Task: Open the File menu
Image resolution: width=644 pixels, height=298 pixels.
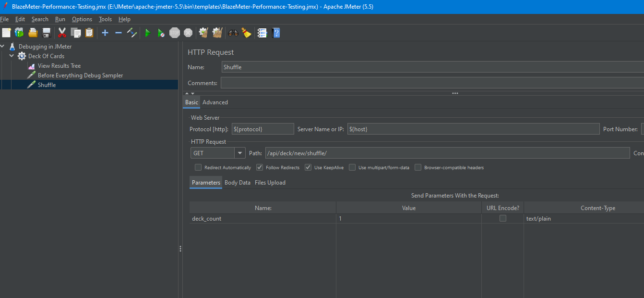Action: [4, 19]
